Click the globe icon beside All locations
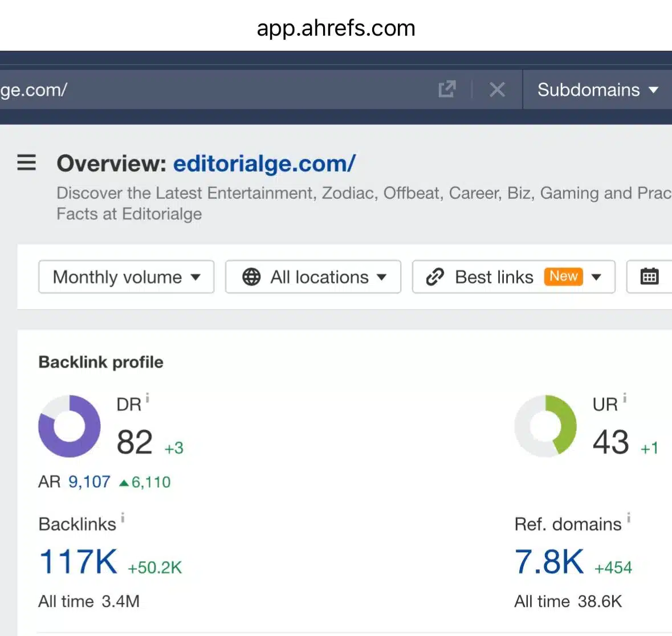The image size is (672, 636). (x=252, y=277)
